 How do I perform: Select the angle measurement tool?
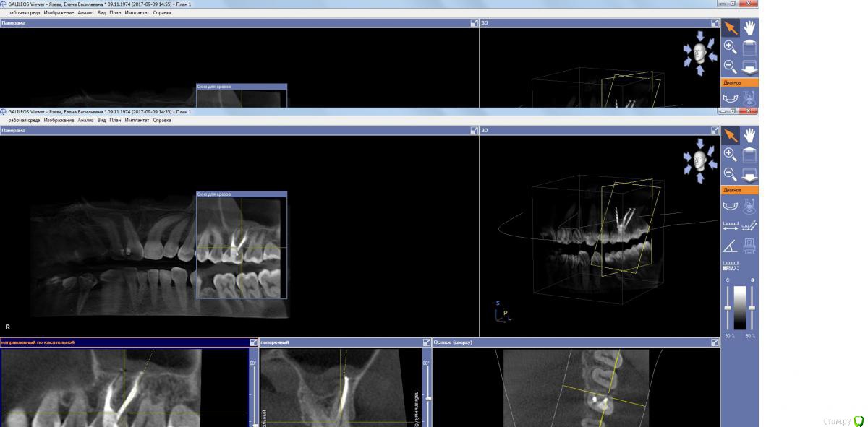(x=731, y=246)
